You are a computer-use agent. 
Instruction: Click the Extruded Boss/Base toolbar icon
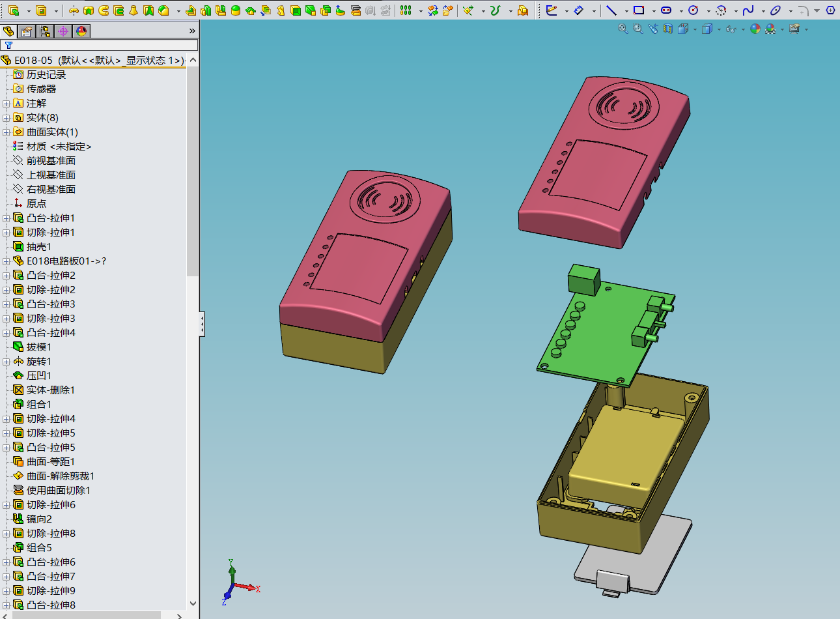tap(14, 10)
